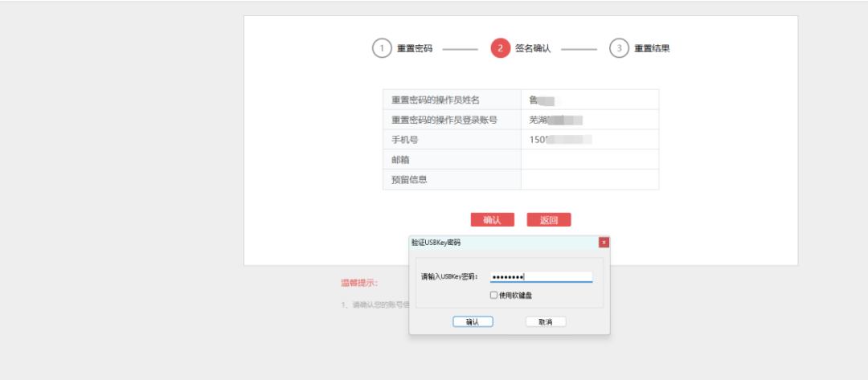Click the 重置结果 step label
The image size is (868, 380).
652,49
